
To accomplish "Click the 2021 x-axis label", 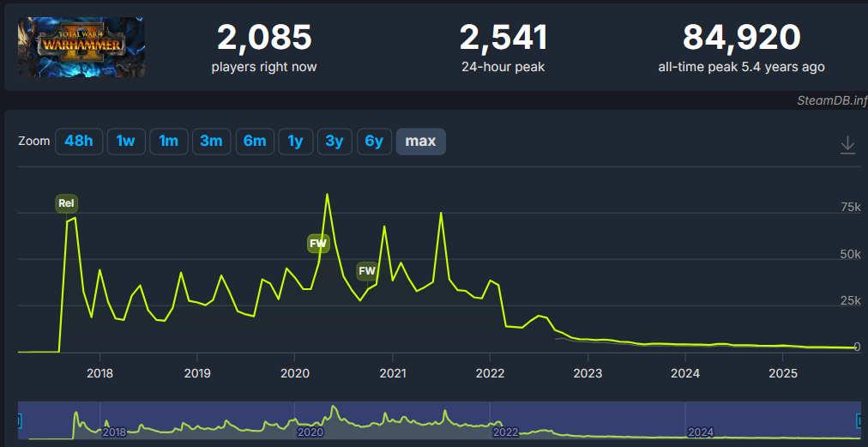I will click(393, 372).
